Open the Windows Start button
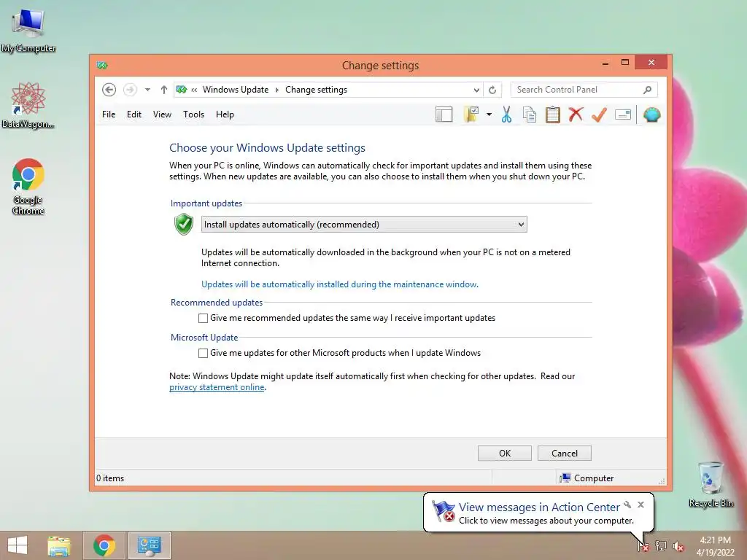This screenshot has height=560, width=747. click(18, 545)
